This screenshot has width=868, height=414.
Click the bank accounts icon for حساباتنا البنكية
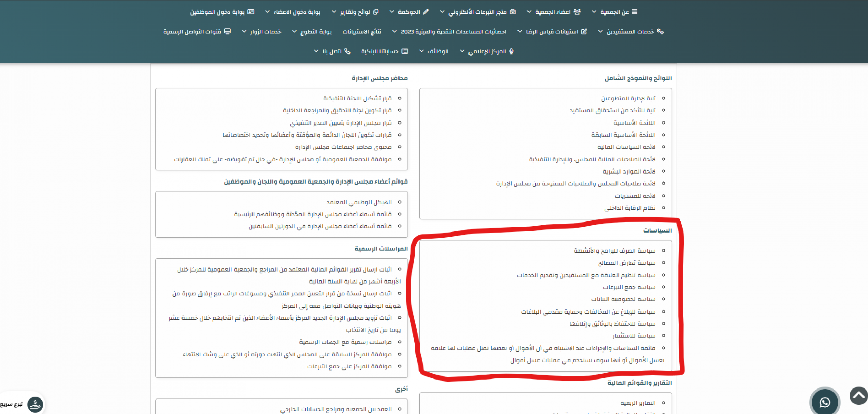pos(405,51)
